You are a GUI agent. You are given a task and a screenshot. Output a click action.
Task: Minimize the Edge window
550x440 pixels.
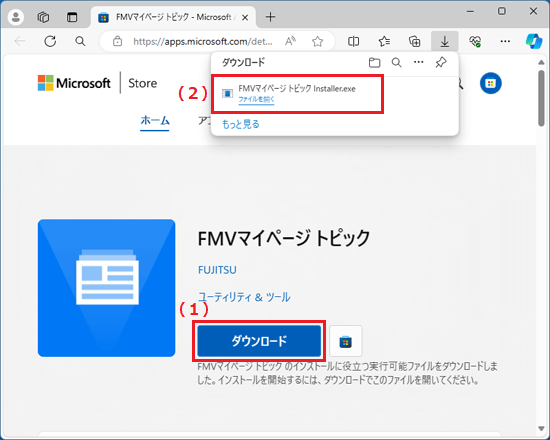tap(470, 11)
